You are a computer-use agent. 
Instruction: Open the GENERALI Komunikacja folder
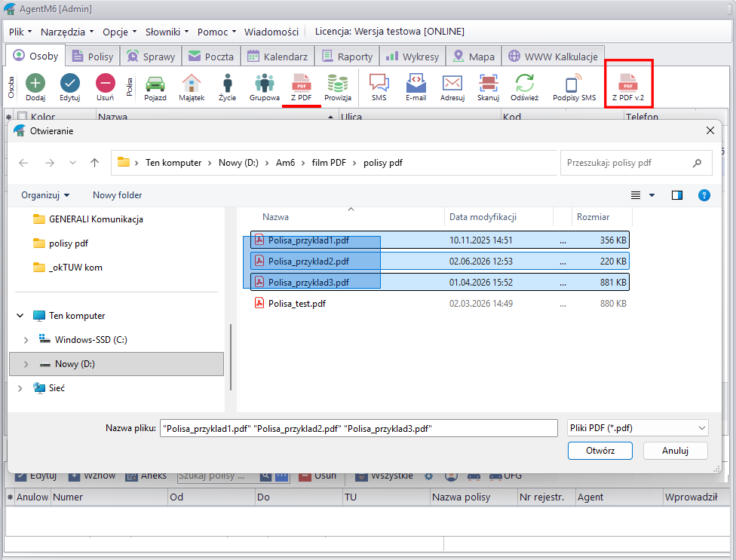pyautogui.click(x=87, y=219)
